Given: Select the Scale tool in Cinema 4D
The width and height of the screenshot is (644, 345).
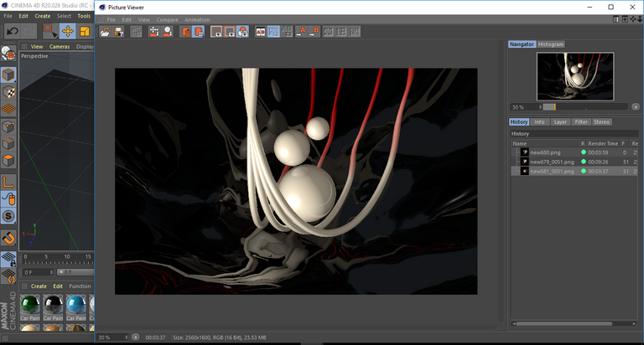Looking at the screenshot, I should (x=85, y=31).
